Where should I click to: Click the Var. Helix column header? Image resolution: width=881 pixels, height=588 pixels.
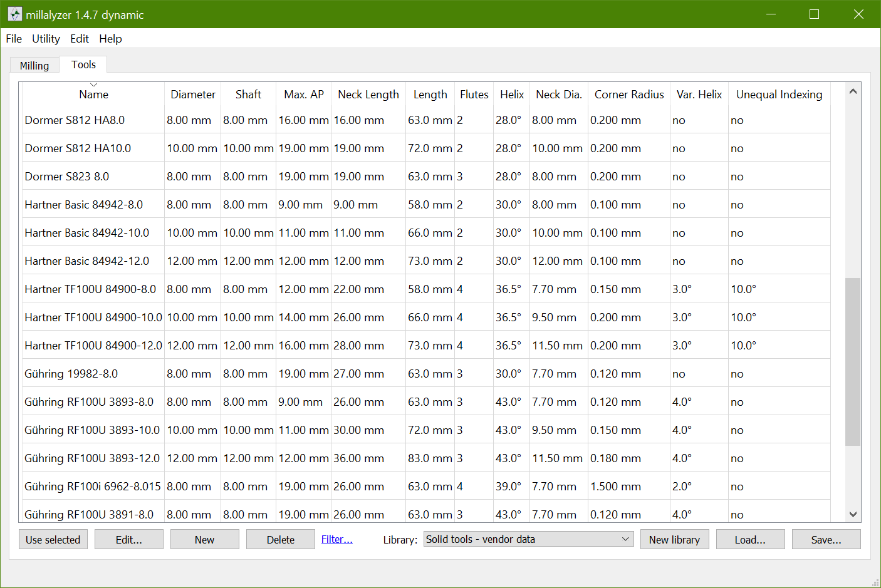[699, 95]
